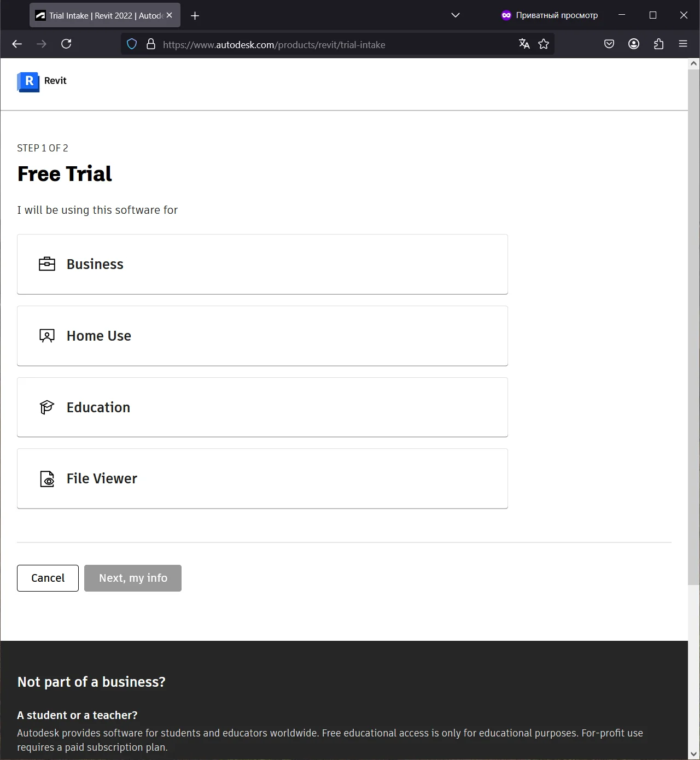The image size is (700, 760).
Task: Click the tracking protection shield icon
Action: click(x=132, y=44)
